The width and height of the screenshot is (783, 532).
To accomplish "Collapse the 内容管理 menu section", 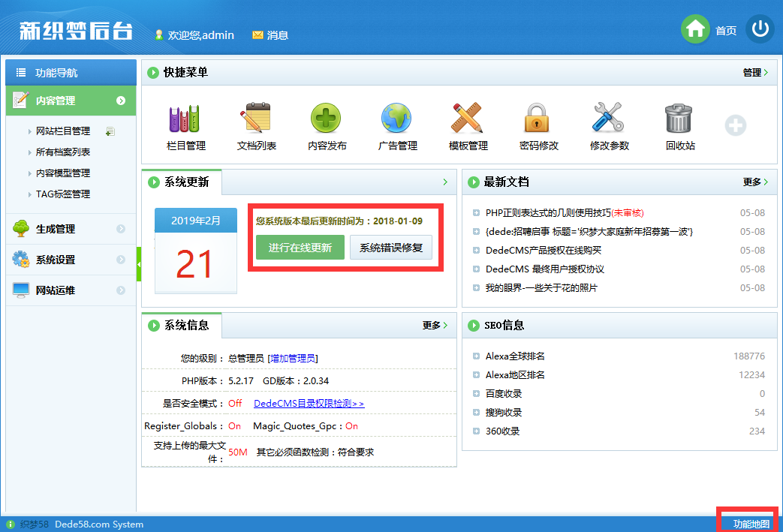I will click(71, 101).
